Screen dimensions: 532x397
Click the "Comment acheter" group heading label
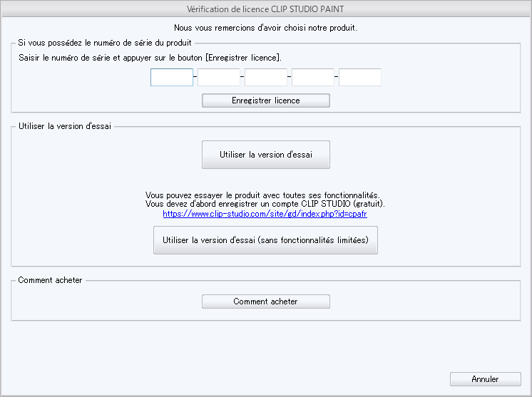tap(50, 280)
